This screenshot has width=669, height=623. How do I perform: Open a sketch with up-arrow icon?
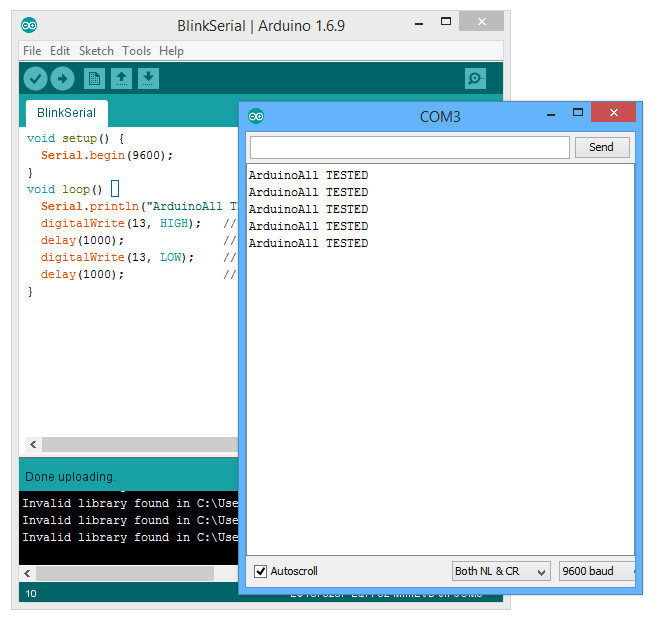coord(121,79)
